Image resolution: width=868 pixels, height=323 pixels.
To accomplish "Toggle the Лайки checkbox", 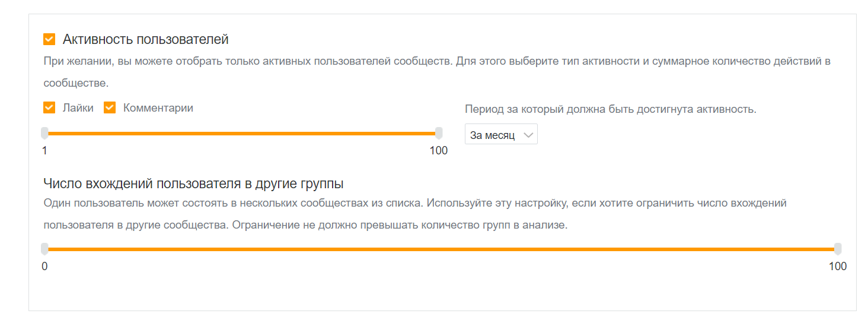I will (49, 108).
